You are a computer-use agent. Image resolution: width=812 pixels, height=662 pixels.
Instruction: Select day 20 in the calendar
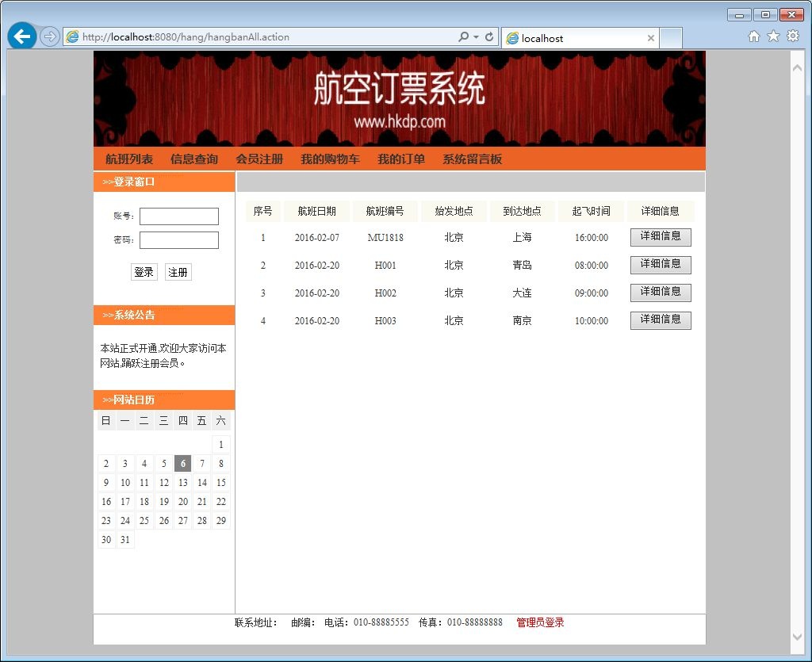point(183,502)
